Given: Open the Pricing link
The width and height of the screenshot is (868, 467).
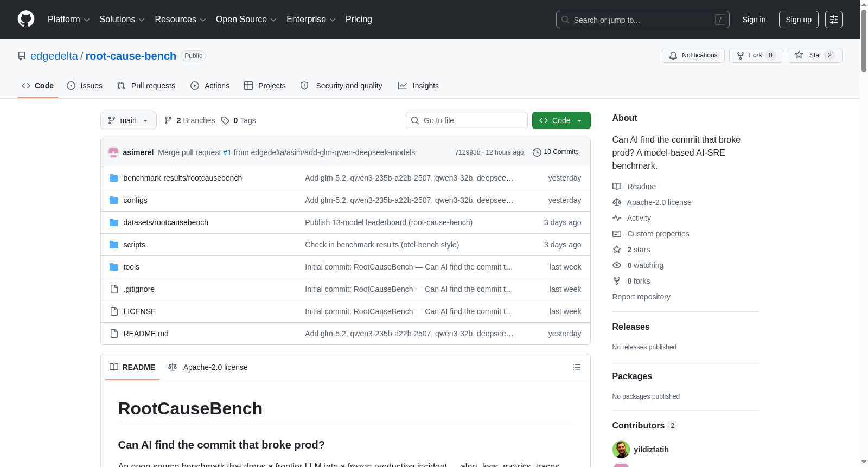Looking at the screenshot, I should (359, 20).
